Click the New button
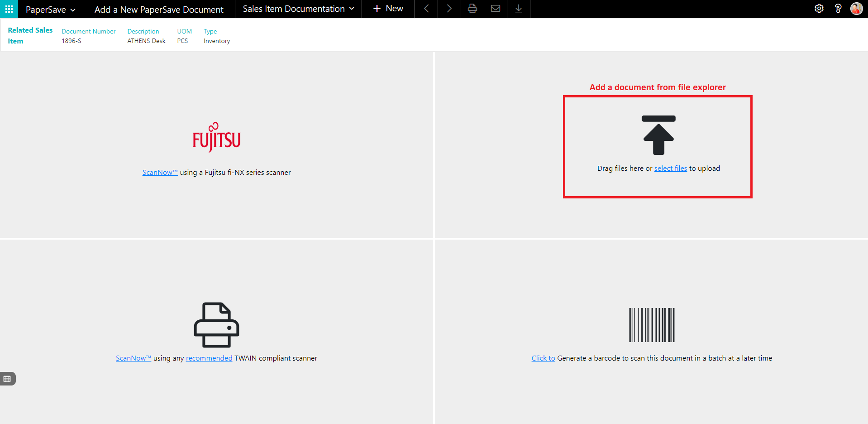The width and height of the screenshot is (868, 424). pos(388,9)
